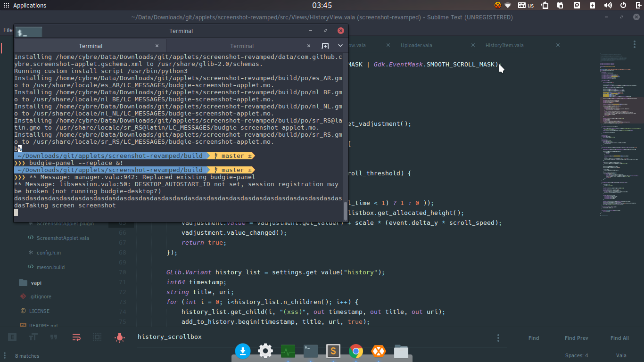Switch to the HistoryItem.vala tab
This screenshot has height=362, width=644.
point(504,45)
